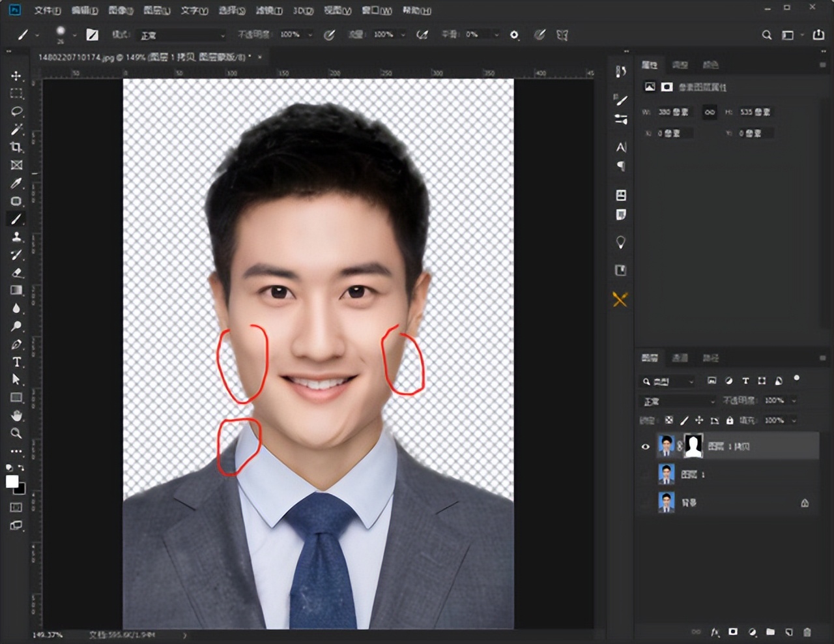This screenshot has height=644, width=834.
Task: Hide the 图层 1 拷贝 layer via eye icon
Action: [x=646, y=446]
